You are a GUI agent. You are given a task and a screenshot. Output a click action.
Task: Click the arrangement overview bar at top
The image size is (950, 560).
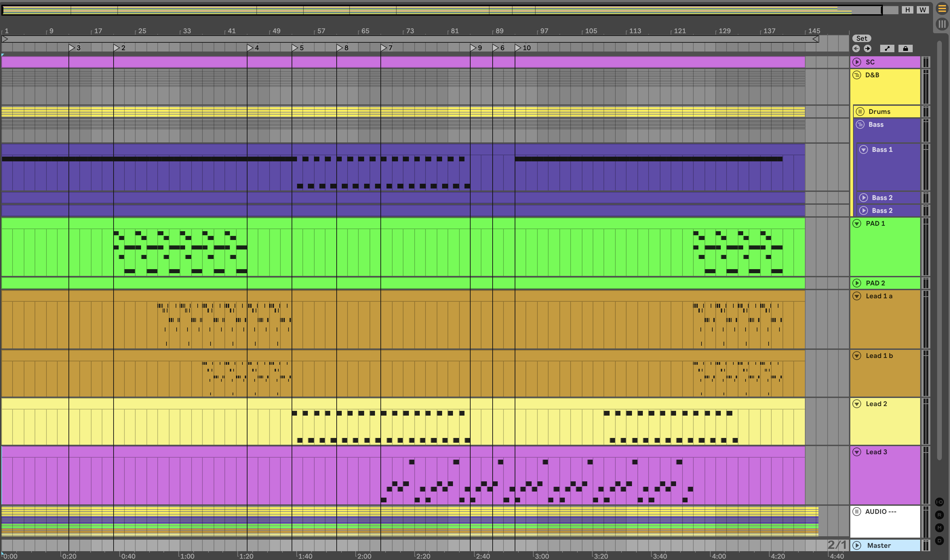pos(441,10)
